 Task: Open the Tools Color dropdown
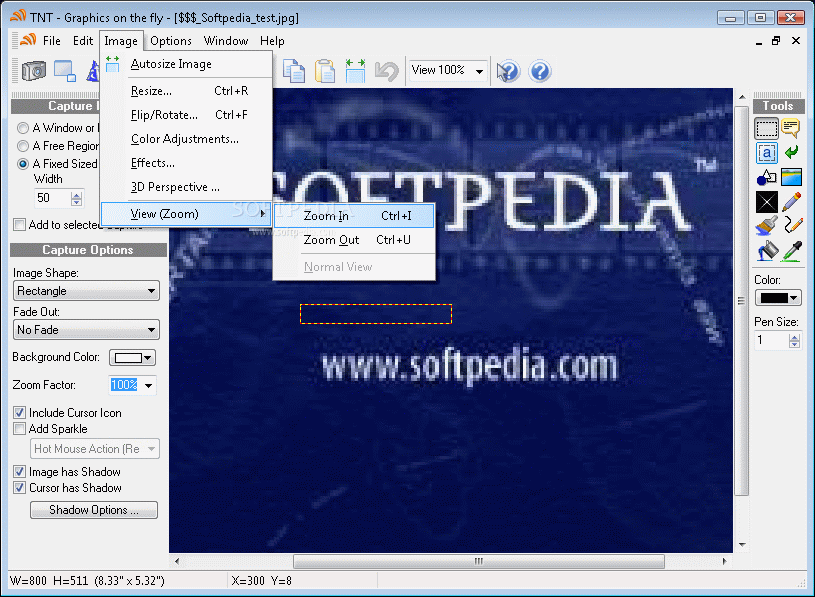pyautogui.click(x=794, y=298)
